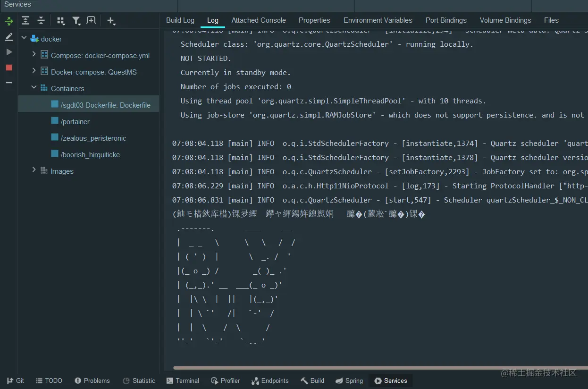This screenshot has height=389, width=588.
Task: Click the /zealous_peristeronic container square icon
Action: (55, 137)
